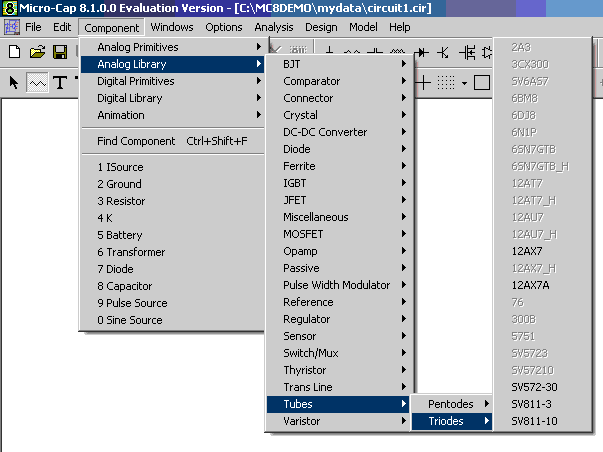Open the Design menu

click(x=321, y=27)
